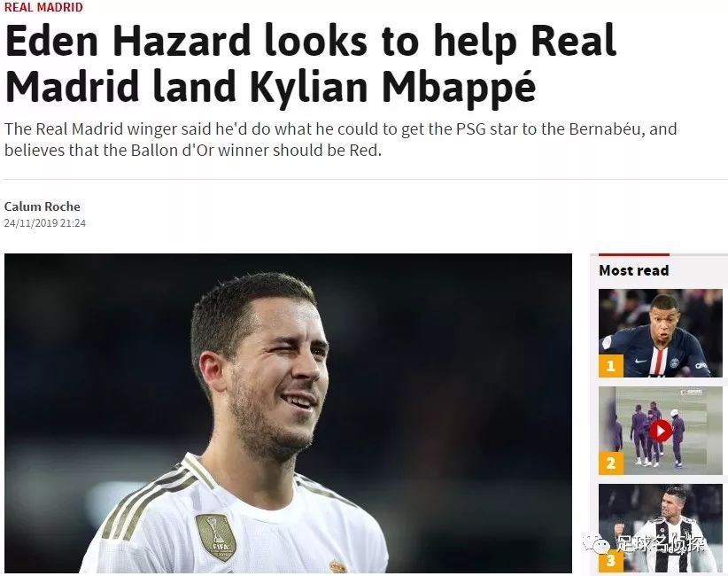This screenshot has height=576, width=728.
Task: Click author name Calum Roche
Action: point(43,206)
